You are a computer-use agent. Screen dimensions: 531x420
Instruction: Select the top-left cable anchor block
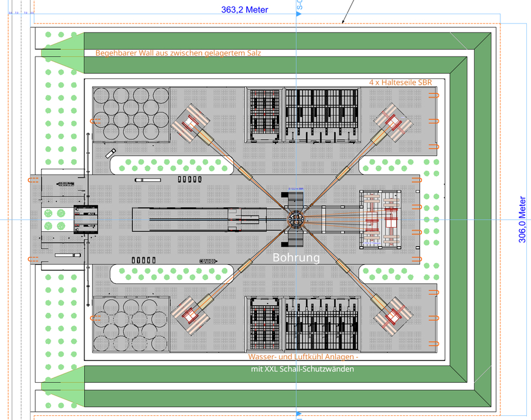coord(191,123)
